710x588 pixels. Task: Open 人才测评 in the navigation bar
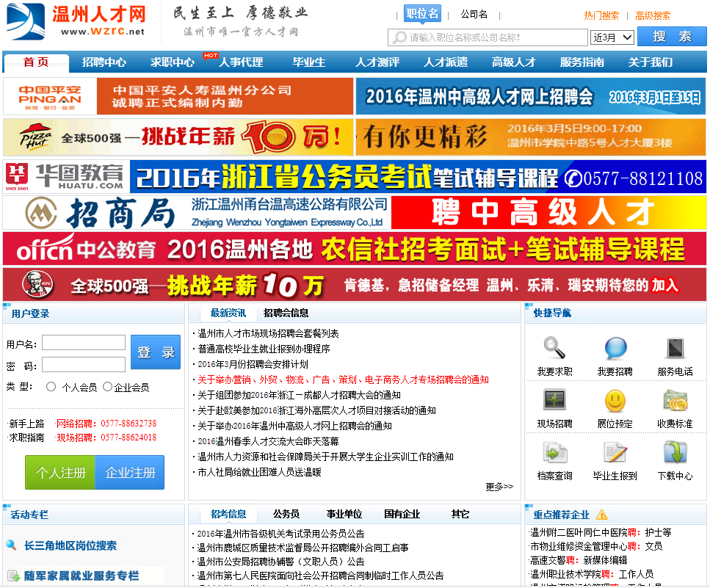377,62
